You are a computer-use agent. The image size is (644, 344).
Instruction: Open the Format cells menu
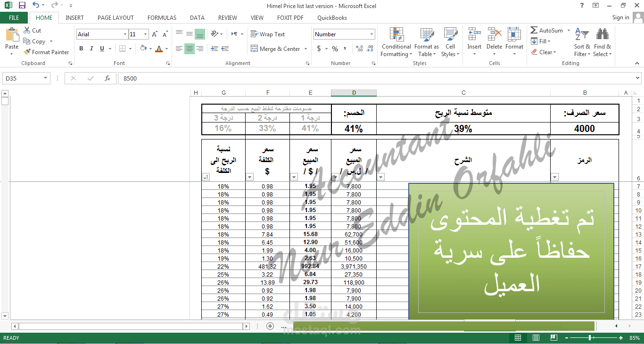point(514,42)
